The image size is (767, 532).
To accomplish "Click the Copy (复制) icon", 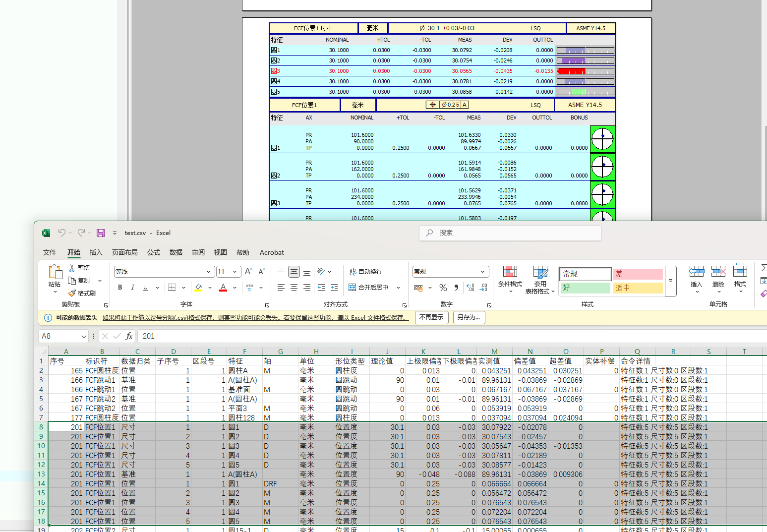I will (x=72, y=281).
